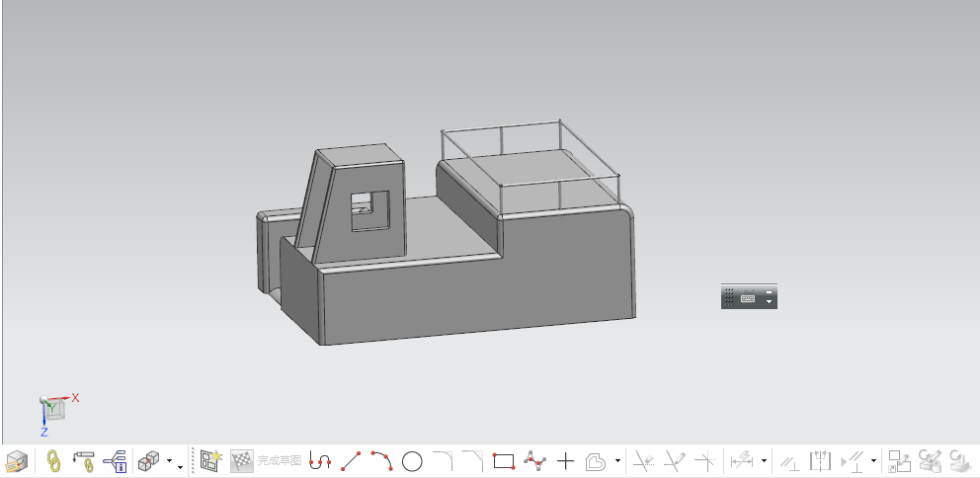This screenshot has height=478, width=980.
Task: Grab the floating panel's dotted grip handle
Action: [x=729, y=297]
